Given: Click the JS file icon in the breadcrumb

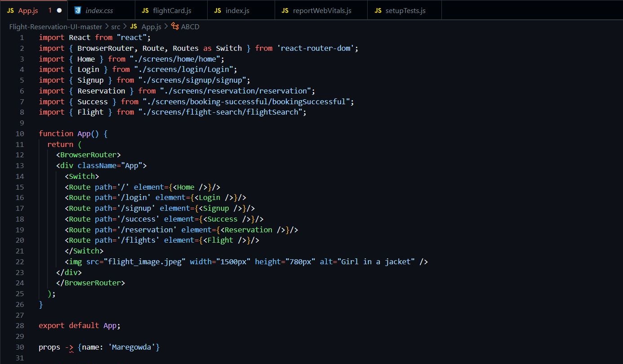Looking at the screenshot, I should click(x=133, y=27).
